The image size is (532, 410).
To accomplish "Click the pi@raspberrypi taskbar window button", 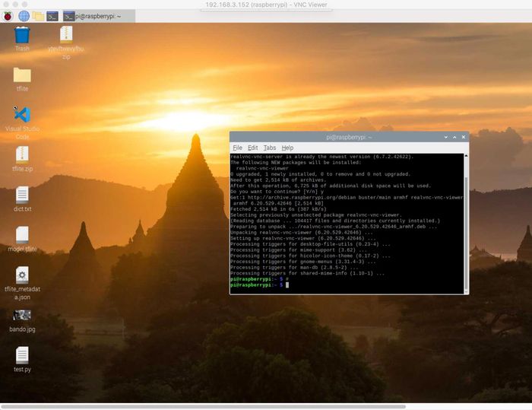I will point(97,15).
